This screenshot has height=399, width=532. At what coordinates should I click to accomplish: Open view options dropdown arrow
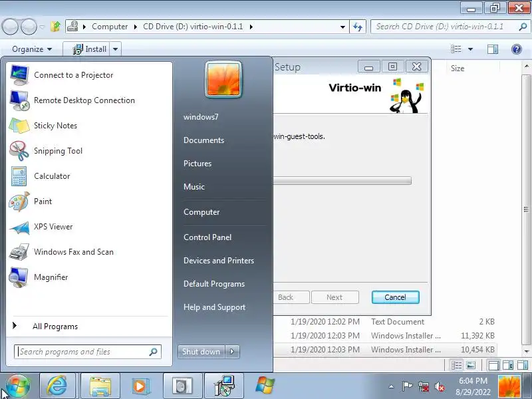[471, 49]
